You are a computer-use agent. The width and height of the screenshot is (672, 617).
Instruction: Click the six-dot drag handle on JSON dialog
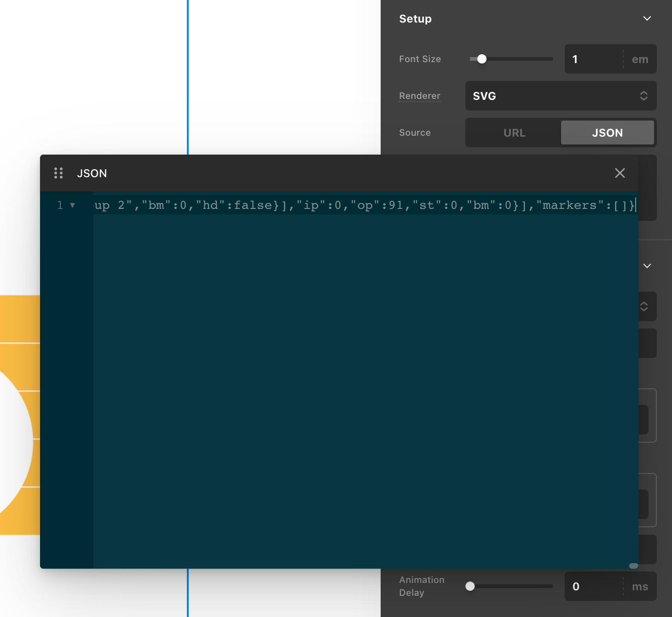[58, 173]
